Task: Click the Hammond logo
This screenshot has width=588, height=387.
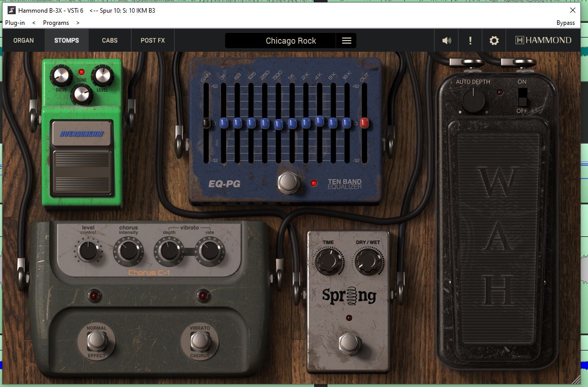Action: click(543, 40)
